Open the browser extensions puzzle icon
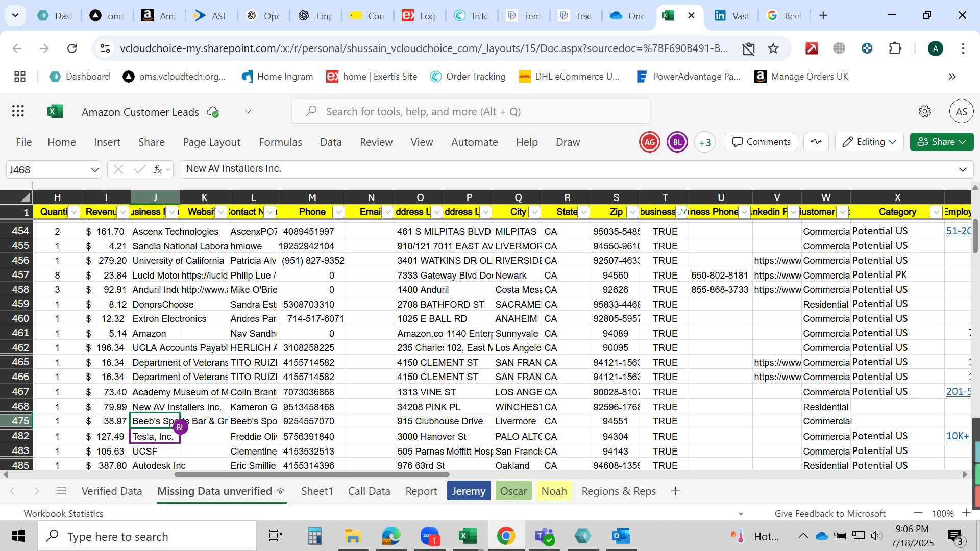 coord(895,48)
